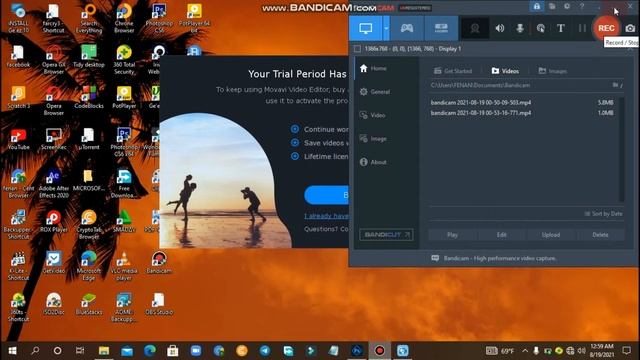Toggle speaker sound recording in Bandicam
The image size is (640, 360).
[x=500, y=28]
